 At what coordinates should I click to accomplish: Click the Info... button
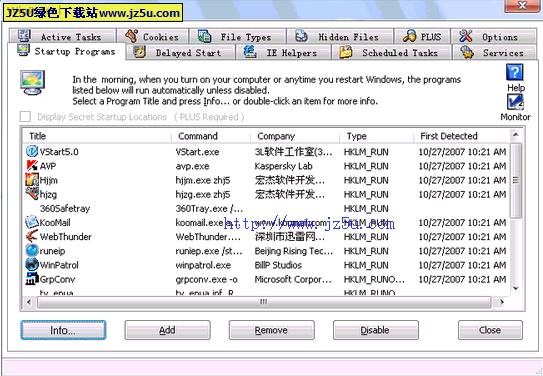click(x=63, y=330)
